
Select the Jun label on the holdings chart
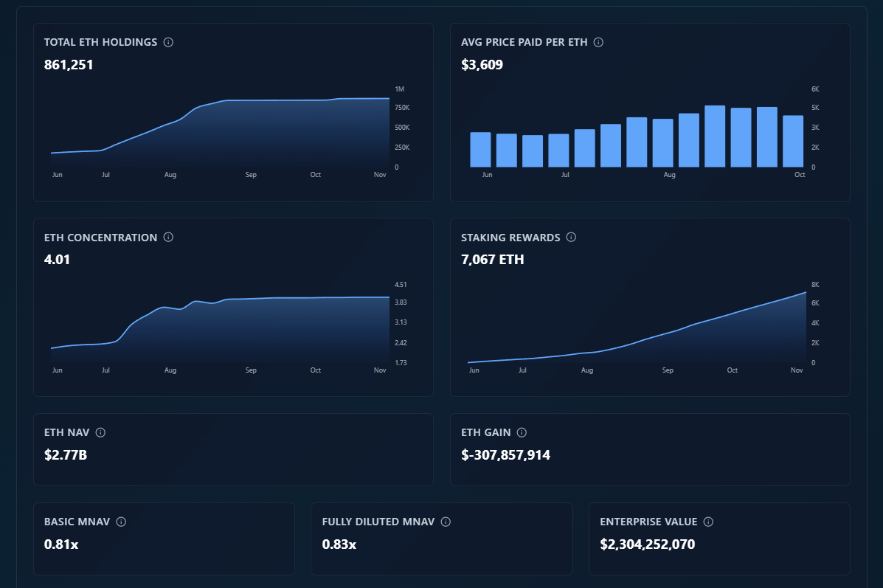(x=58, y=175)
